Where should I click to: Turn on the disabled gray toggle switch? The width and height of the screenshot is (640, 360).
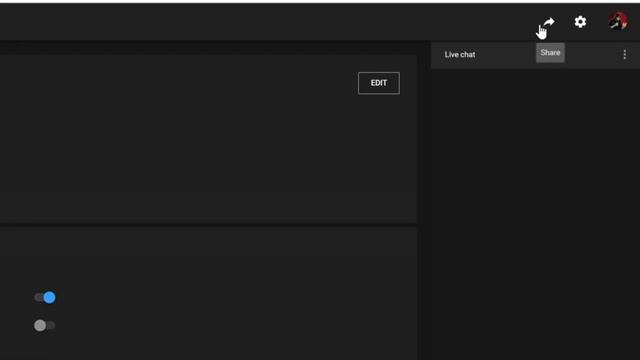pos(45,325)
